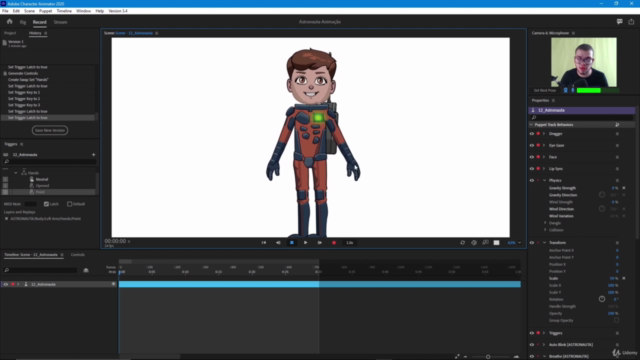Screen dimensions: 640x360
Task: Toggle the Default checkbox
Action: [69, 204]
